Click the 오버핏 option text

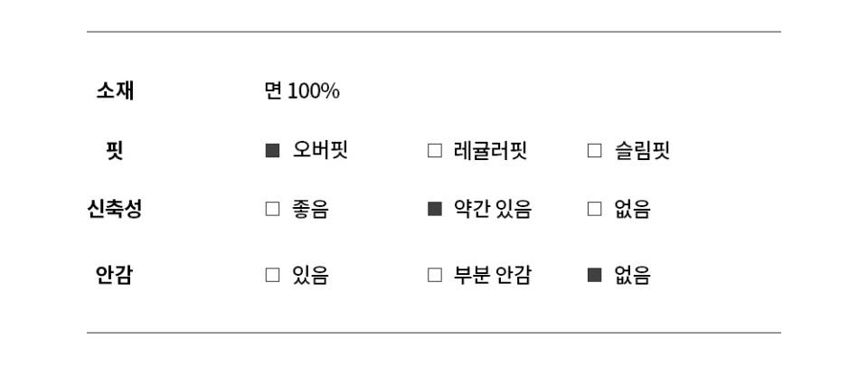tap(320, 150)
